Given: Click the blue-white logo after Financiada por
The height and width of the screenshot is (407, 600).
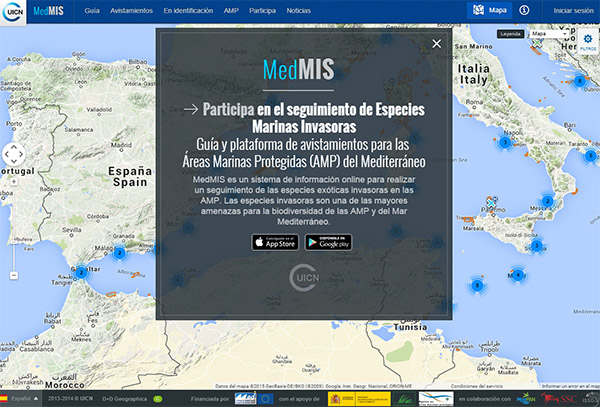Looking at the screenshot, I should point(245,399).
